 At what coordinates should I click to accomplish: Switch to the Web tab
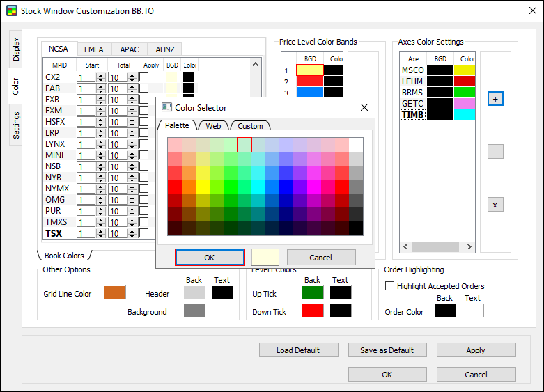click(x=213, y=126)
